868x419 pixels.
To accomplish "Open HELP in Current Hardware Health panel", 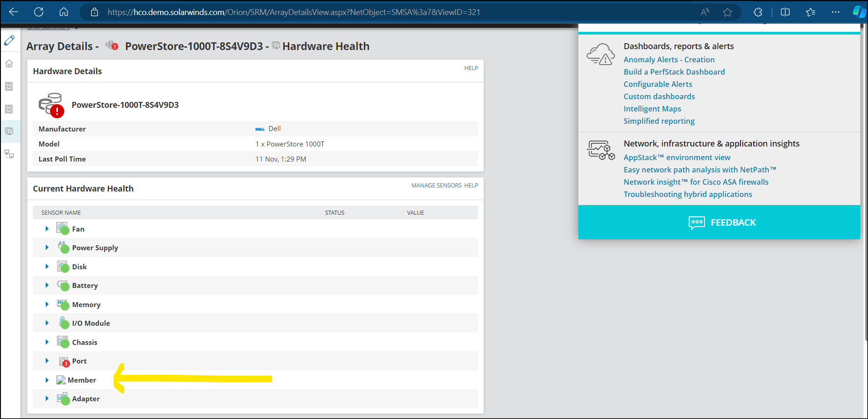I will click(471, 186).
